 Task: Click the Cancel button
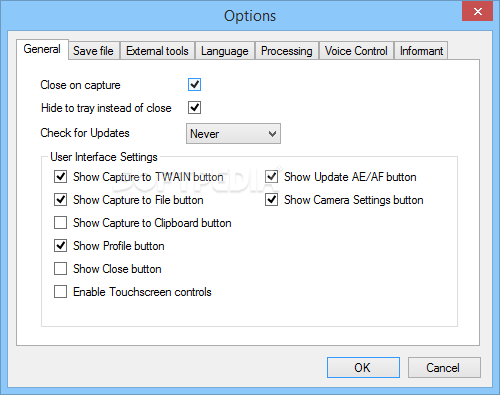coord(444,368)
